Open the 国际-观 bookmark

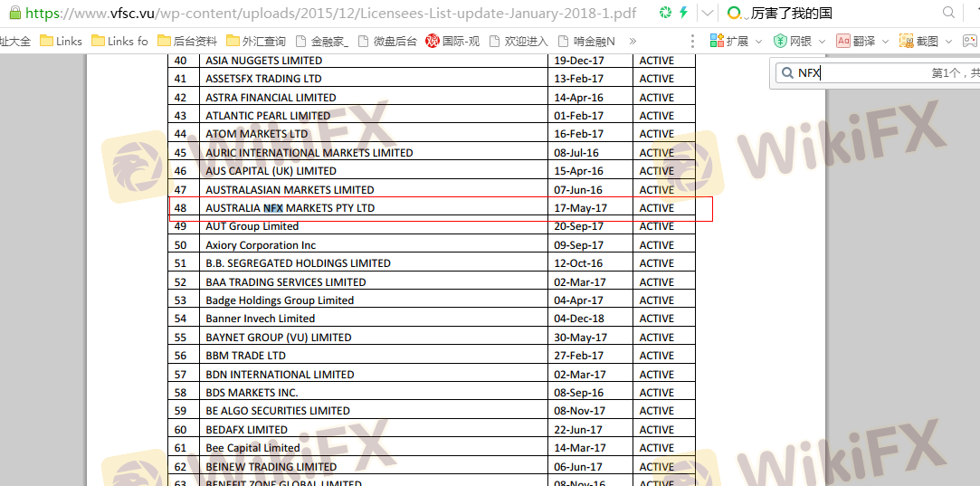[x=452, y=42]
